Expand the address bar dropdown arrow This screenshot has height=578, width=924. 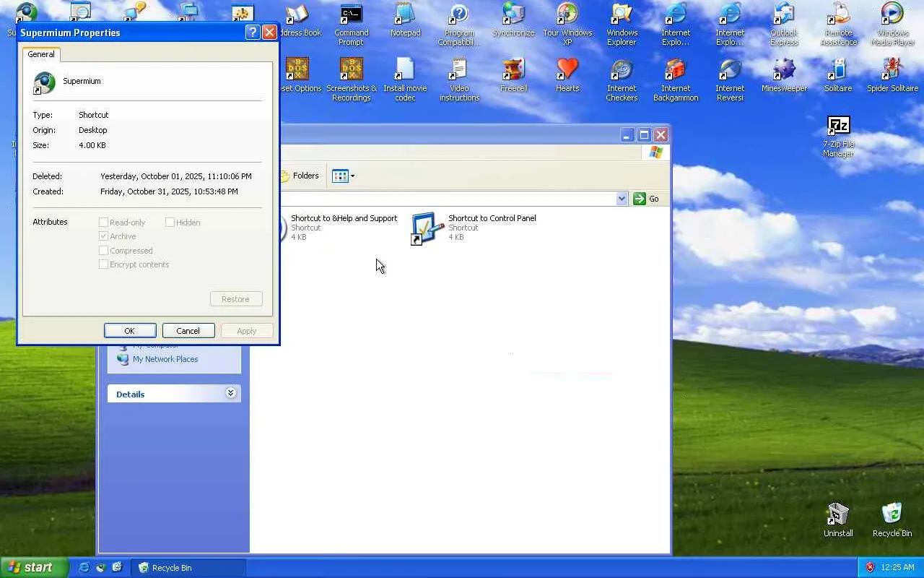click(x=622, y=199)
